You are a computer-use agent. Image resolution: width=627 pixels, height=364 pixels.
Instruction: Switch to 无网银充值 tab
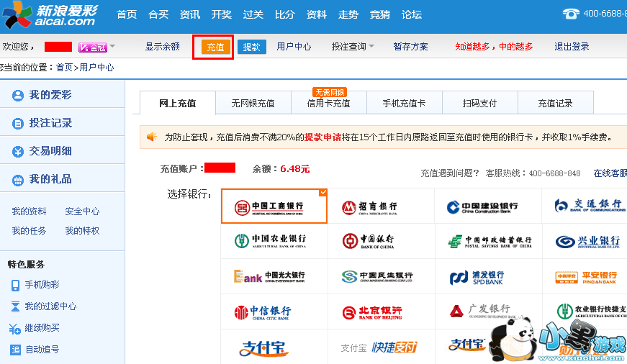pos(253,103)
